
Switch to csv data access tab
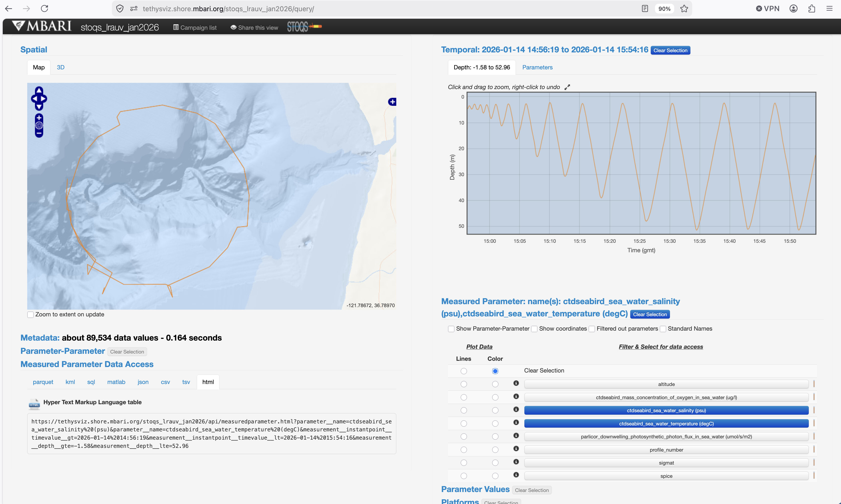point(165,382)
